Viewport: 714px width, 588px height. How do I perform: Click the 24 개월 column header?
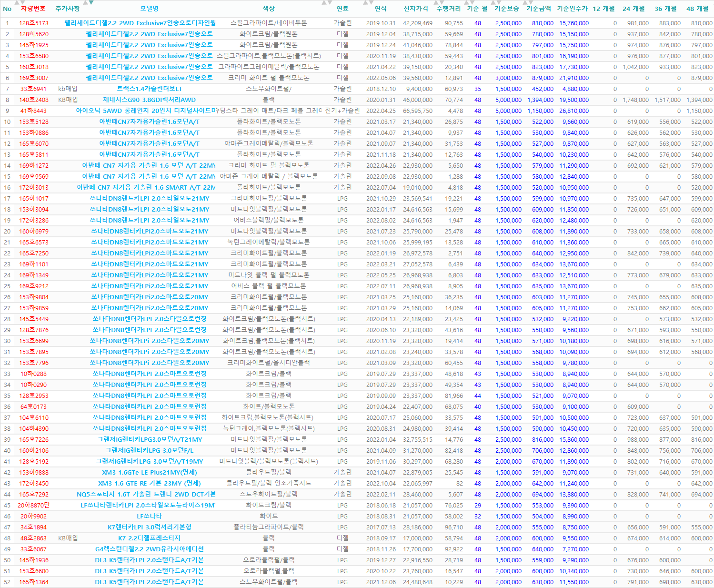point(634,9)
